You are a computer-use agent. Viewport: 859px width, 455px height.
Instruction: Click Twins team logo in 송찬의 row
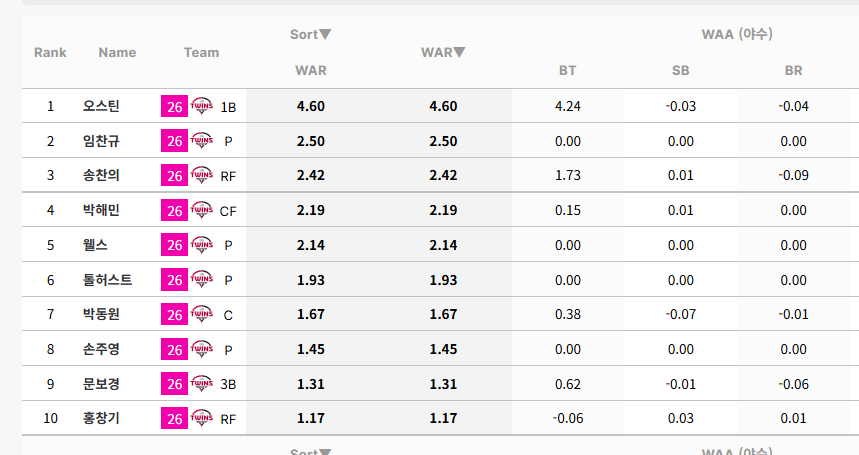point(201,175)
